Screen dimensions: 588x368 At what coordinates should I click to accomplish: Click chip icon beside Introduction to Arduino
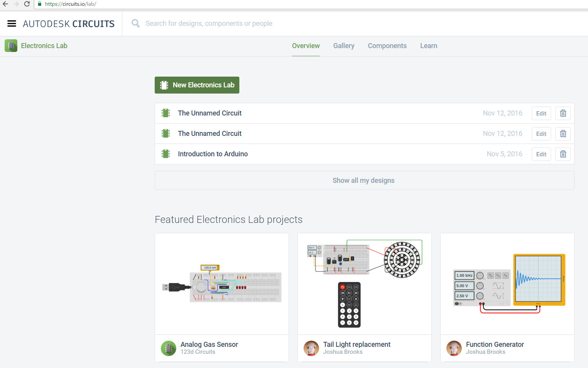(165, 154)
